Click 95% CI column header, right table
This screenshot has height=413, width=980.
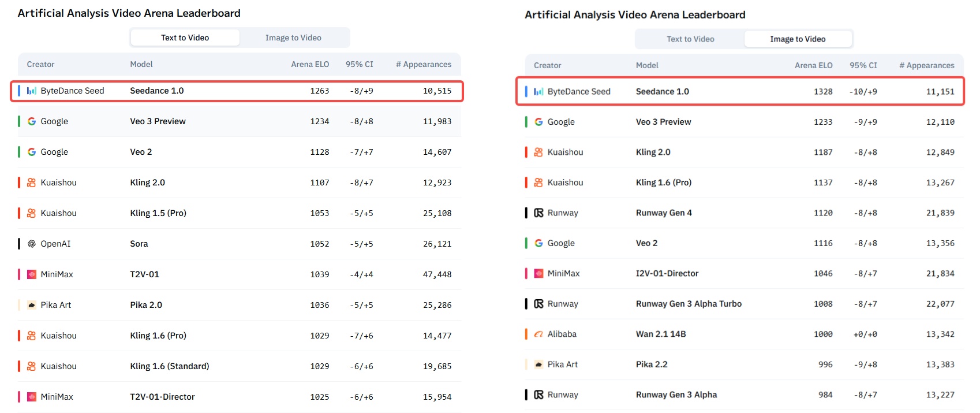(x=863, y=65)
